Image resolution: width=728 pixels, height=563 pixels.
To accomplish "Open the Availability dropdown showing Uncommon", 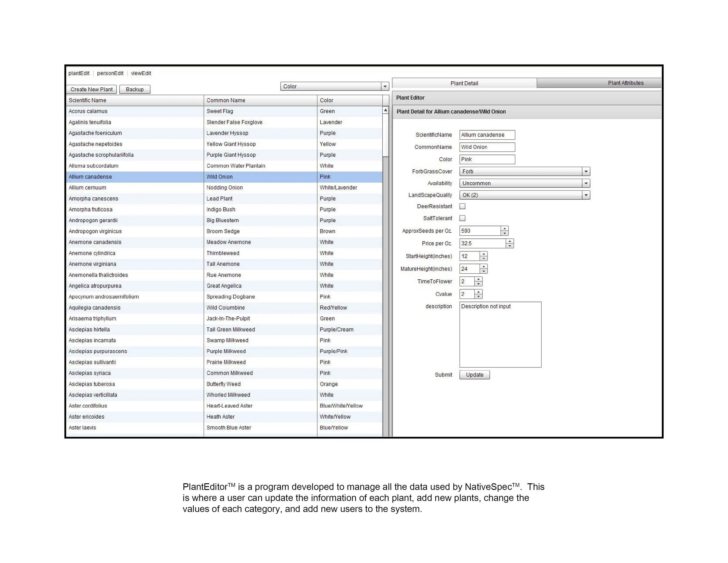I will [525, 183].
